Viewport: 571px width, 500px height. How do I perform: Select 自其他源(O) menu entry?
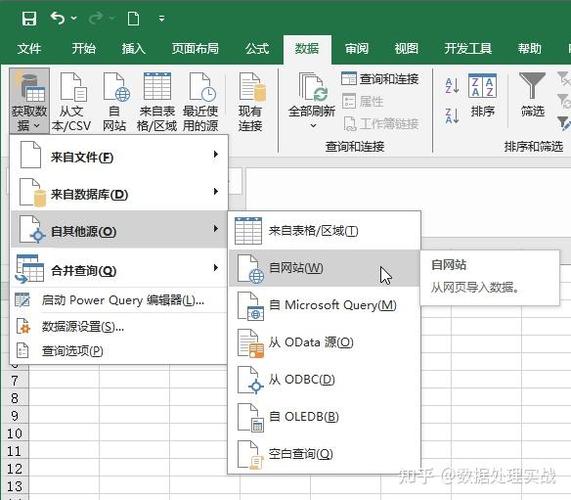[x=119, y=230]
